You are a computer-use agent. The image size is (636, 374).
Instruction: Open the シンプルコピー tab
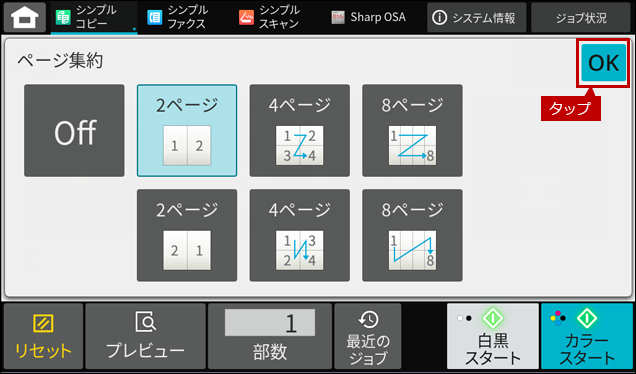[94, 18]
